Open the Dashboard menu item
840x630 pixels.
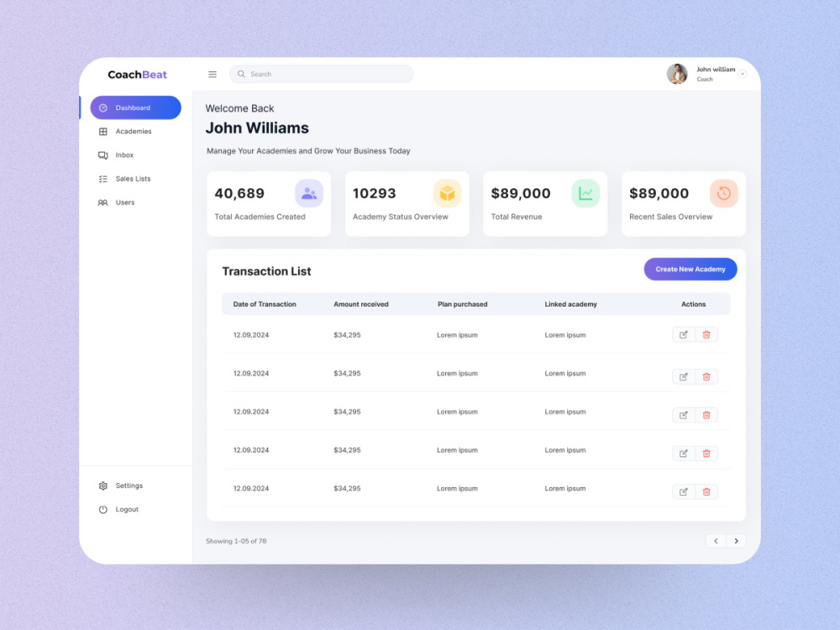tap(135, 108)
